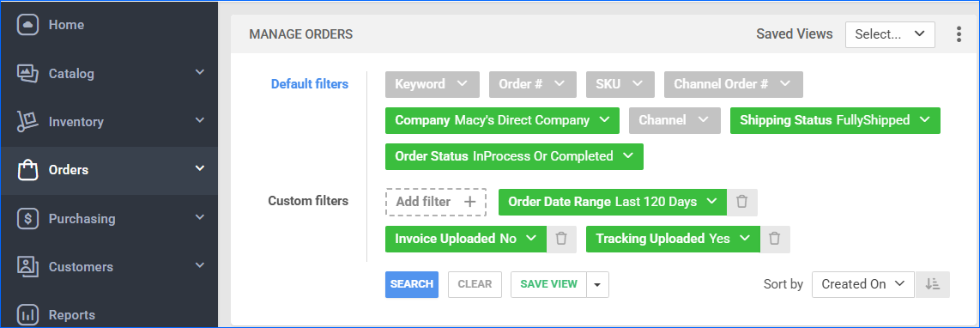Delete the Order Date Range filter
Viewport: 980px width, 328px height.
(742, 202)
